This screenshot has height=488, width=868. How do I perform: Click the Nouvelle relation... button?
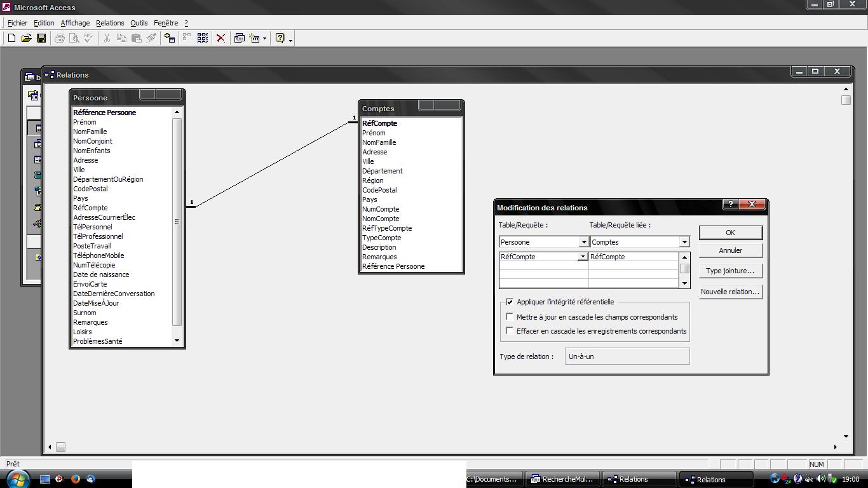click(x=730, y=292)
